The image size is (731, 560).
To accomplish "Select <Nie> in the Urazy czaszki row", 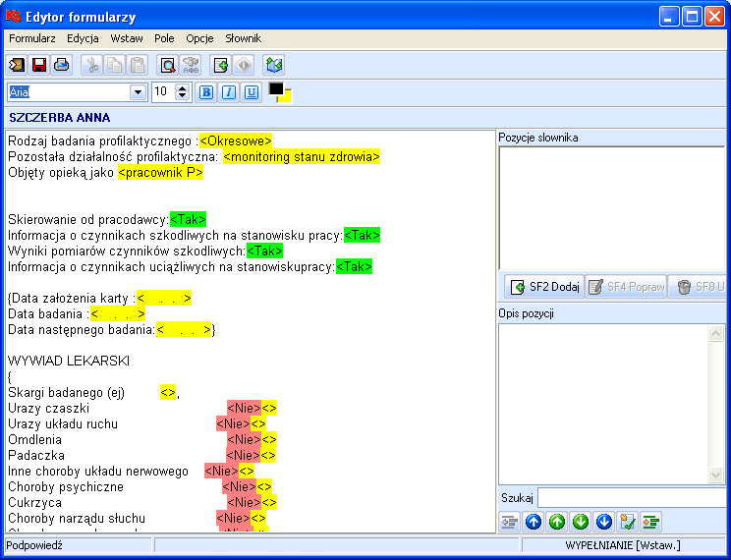I will 245,409.
